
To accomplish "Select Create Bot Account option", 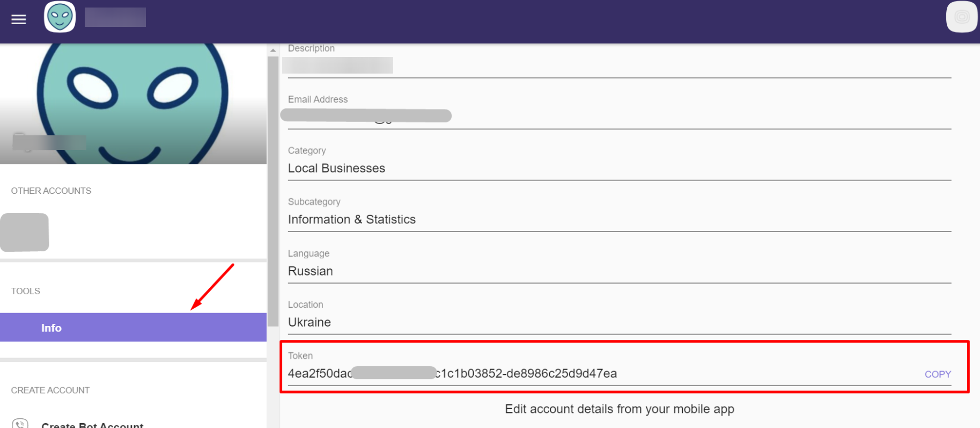I will coord(92,425).
